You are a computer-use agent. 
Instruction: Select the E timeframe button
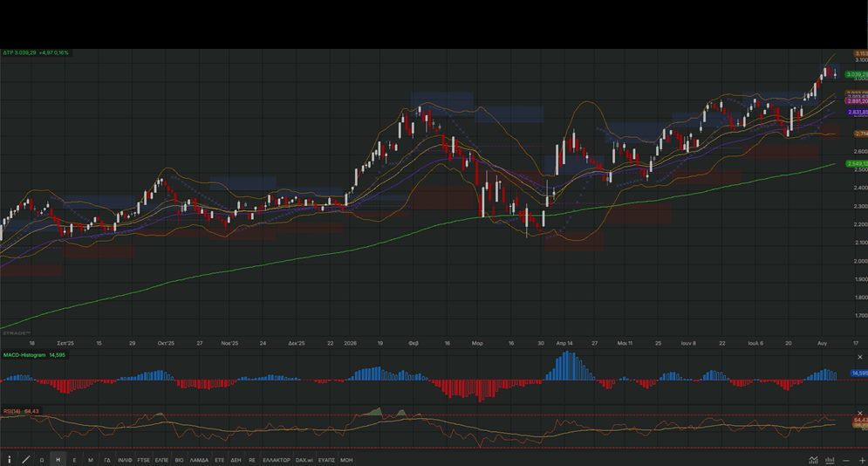74,460
